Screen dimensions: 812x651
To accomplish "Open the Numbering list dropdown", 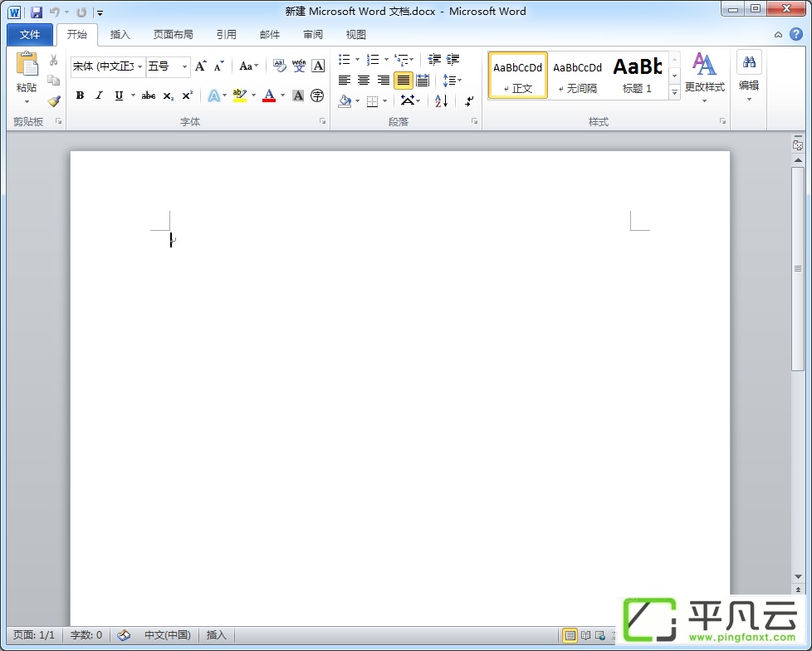I will (386, 59).
